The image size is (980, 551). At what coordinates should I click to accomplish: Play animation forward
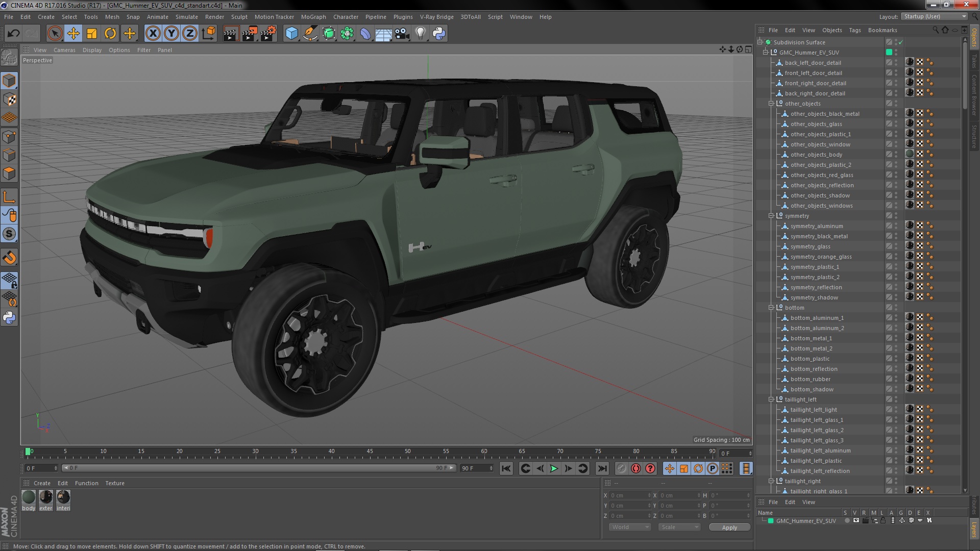click(554, 468)
